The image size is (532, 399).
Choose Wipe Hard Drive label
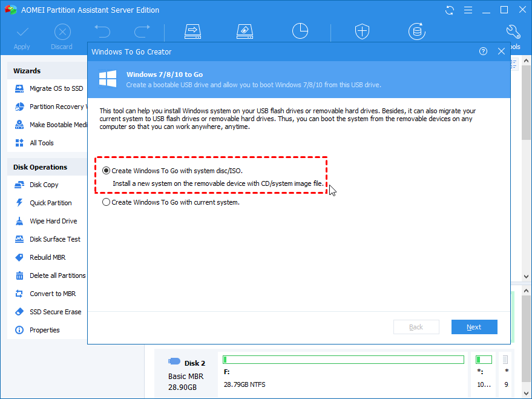(53, 221)
